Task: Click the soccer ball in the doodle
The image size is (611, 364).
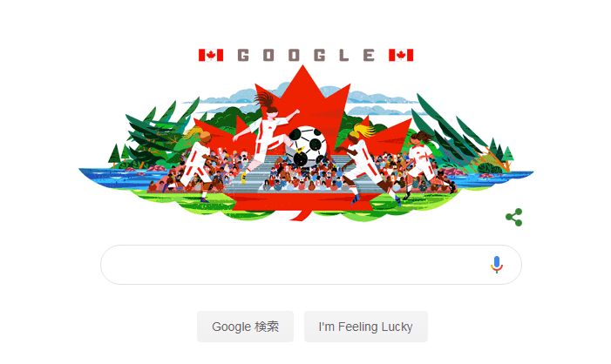Action: tap(308, 146)
